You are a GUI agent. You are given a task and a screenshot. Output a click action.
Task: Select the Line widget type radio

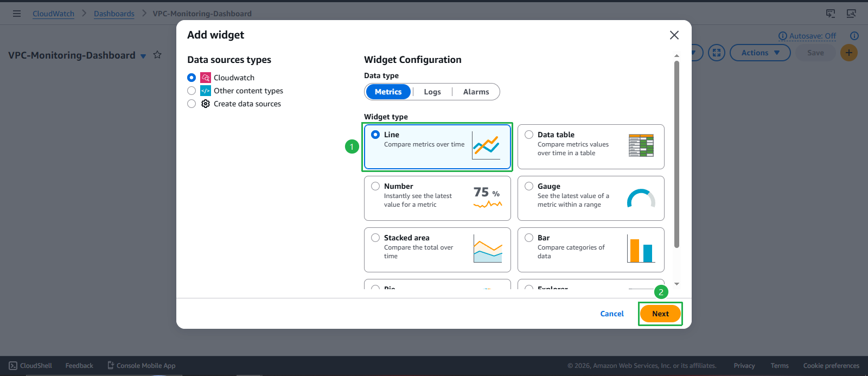375,135
